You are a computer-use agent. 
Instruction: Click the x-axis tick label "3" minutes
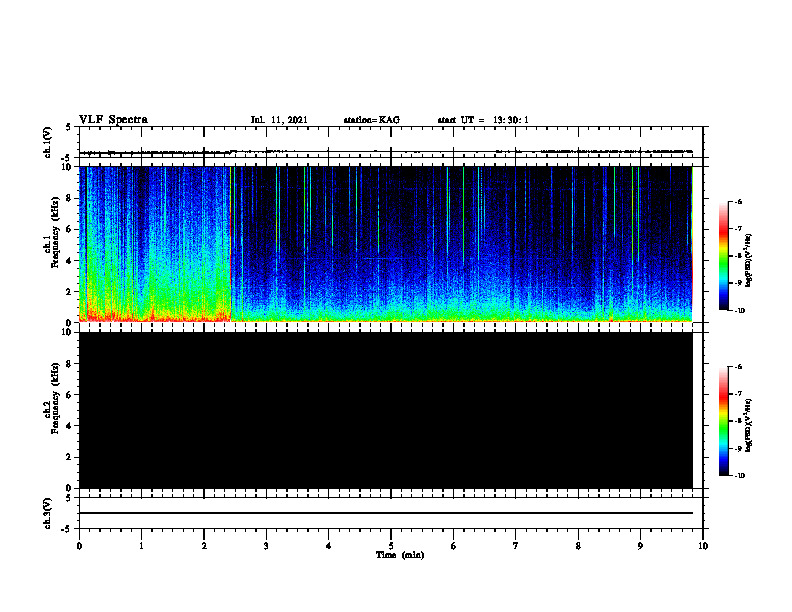pyautogui.click(x=266, y=546)
